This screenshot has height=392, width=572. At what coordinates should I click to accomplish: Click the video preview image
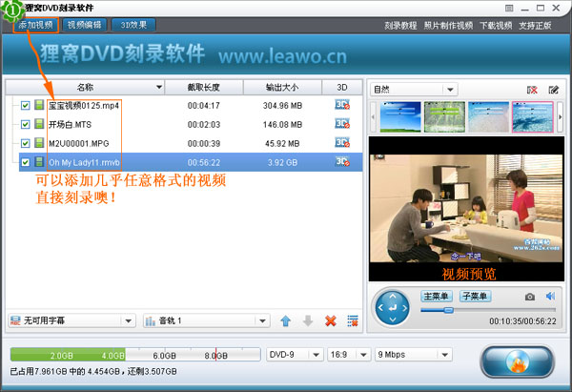point(466,209)
